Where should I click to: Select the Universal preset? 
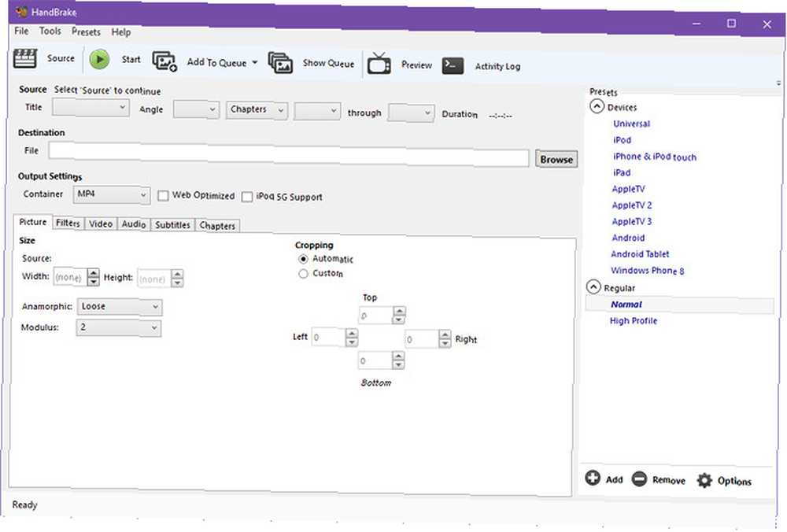(631, 124)
